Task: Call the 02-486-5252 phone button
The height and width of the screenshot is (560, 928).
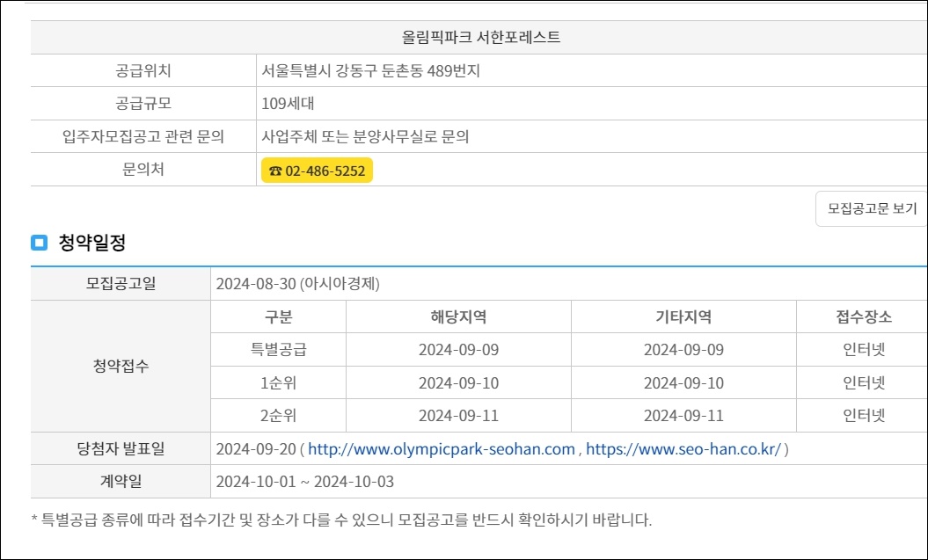Action: point(317,171)
